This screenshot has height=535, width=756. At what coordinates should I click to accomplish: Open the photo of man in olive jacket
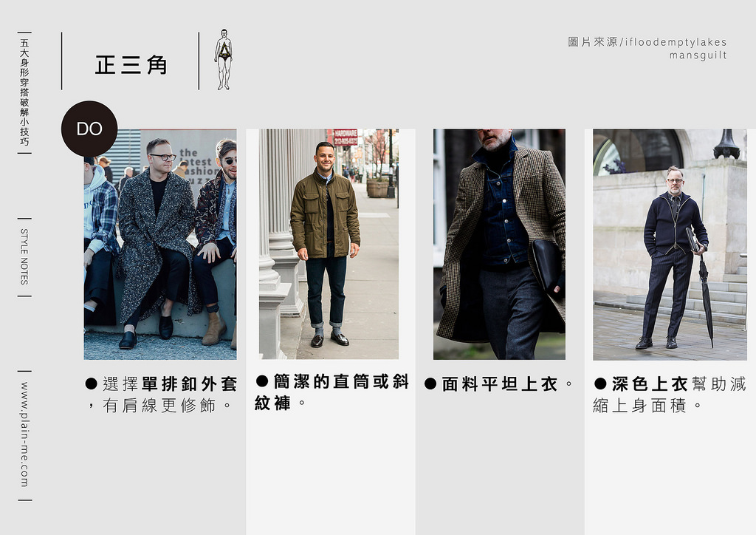(329, 245)
